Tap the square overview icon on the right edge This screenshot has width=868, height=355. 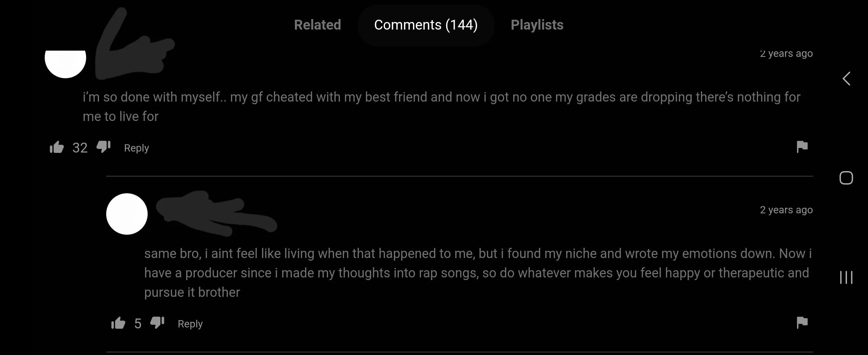point(846,178)
